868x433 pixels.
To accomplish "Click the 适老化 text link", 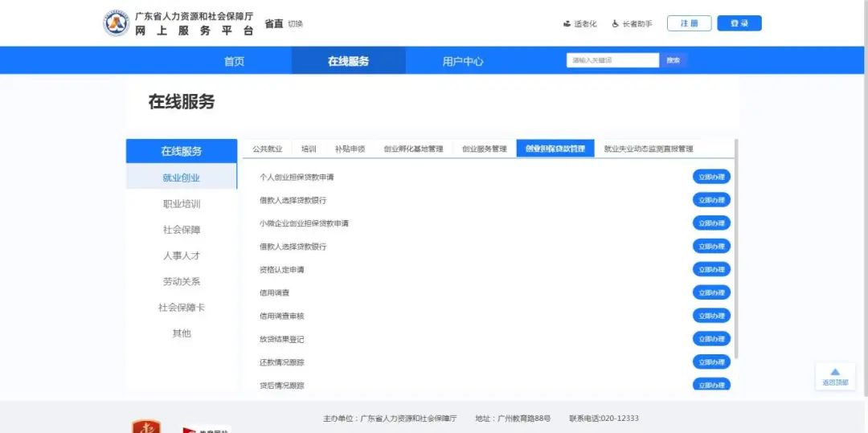I will [x=586, y=24].
